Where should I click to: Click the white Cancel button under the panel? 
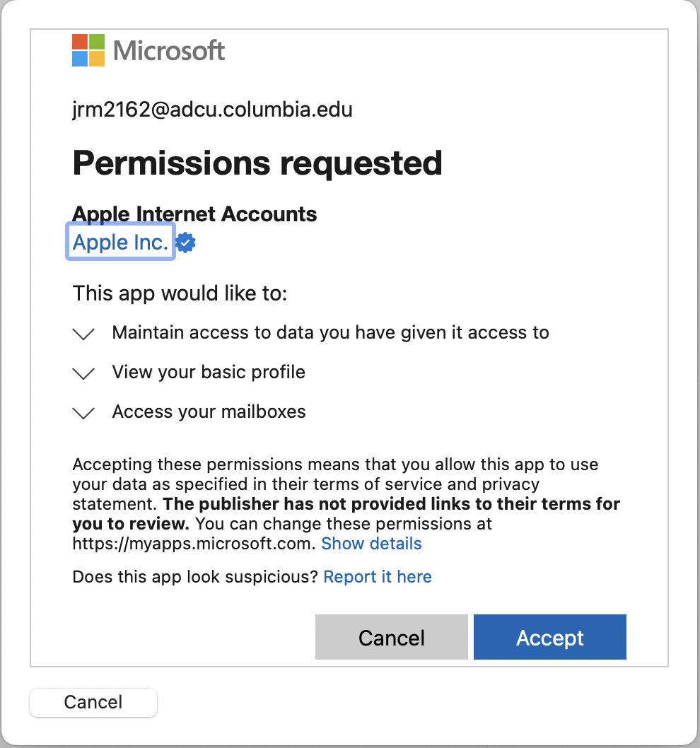[x=93, y=702]
